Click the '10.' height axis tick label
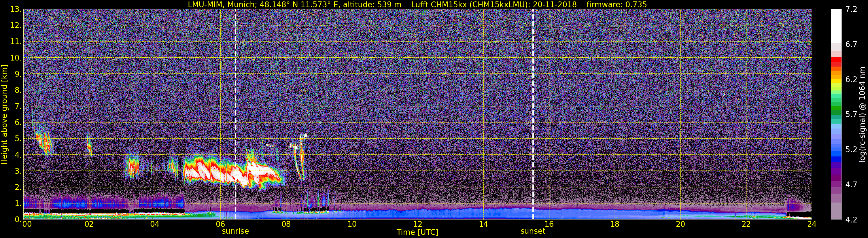This screenshot has width=868, height=238. point(16,58)
